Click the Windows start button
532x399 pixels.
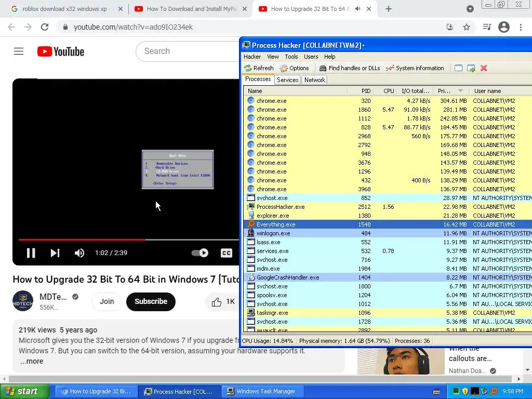(24, 391)
